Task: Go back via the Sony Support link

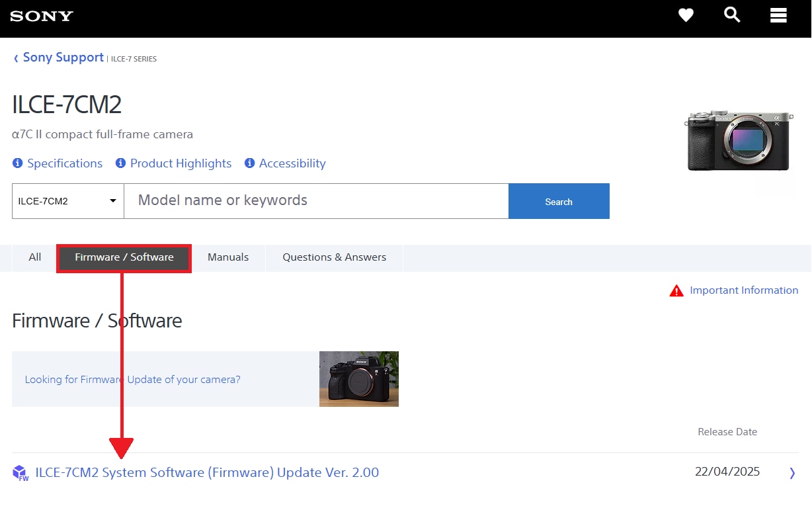Action: pyautogui.click(x=63, y=58)
